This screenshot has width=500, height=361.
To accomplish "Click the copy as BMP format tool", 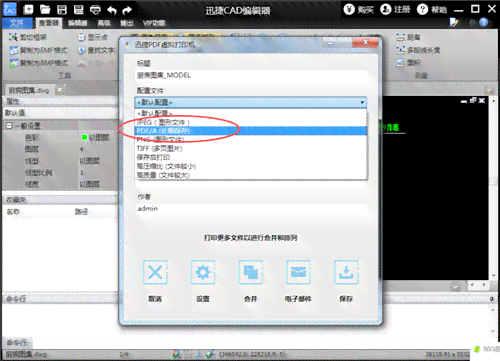I will 38,63.
